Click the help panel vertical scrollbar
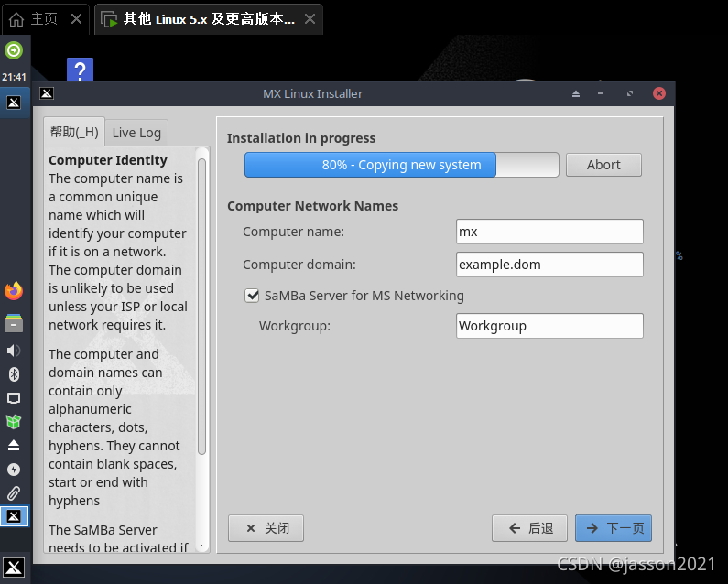The width and height of the screenshot is (728, 584). 202,307
